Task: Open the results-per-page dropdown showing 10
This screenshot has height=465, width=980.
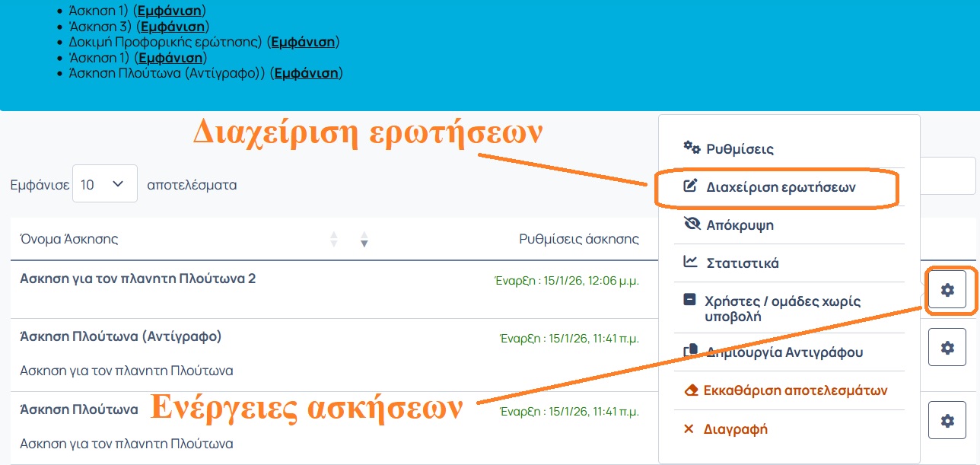Action: click(104, 184)
